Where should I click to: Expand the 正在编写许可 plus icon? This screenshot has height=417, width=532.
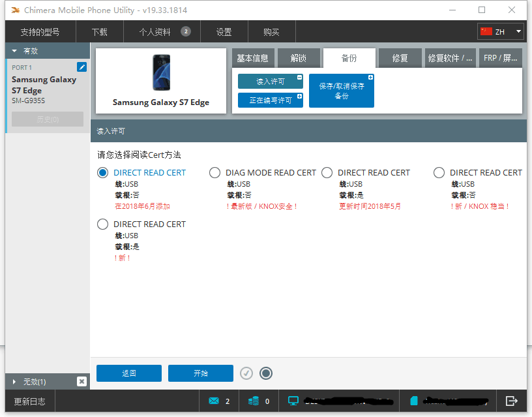tap(300, 97)
